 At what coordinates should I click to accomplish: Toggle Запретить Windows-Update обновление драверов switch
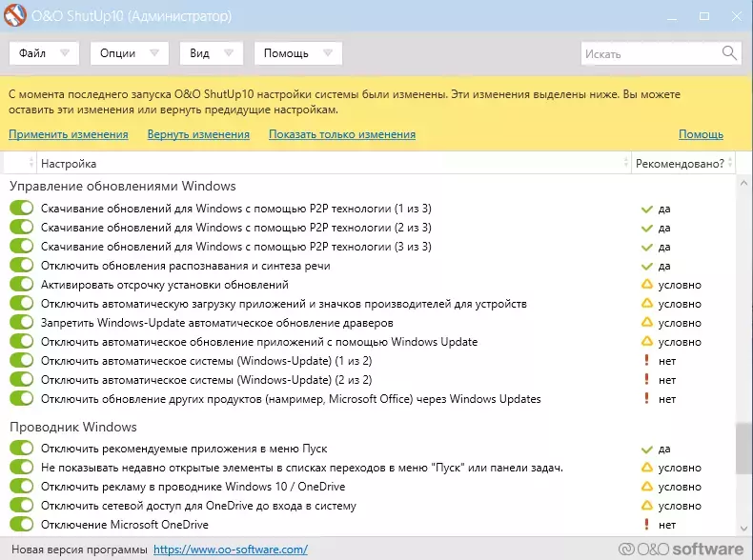pyautogui.click(x=22, y=322)
